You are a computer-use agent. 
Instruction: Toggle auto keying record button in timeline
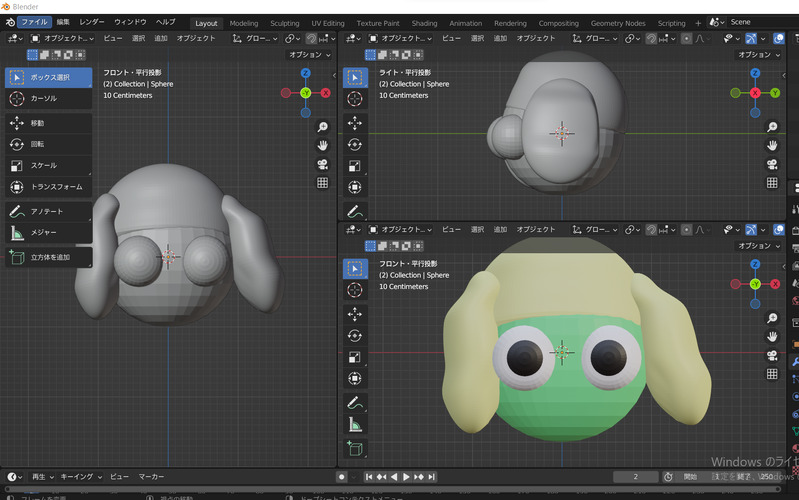[x=341, y=477]
